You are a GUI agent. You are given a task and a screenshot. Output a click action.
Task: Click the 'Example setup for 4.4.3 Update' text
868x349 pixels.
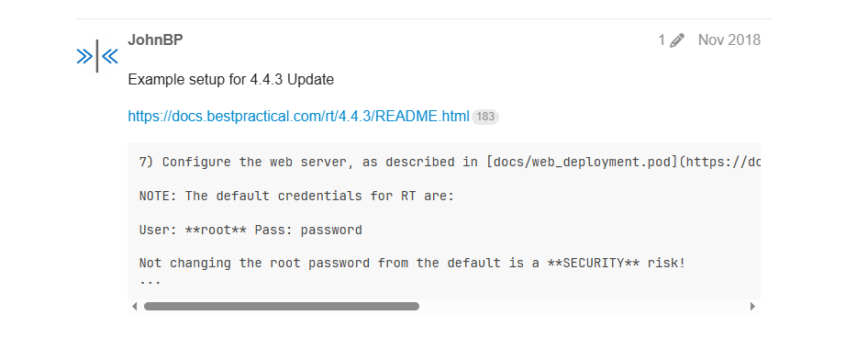point(231,80)
